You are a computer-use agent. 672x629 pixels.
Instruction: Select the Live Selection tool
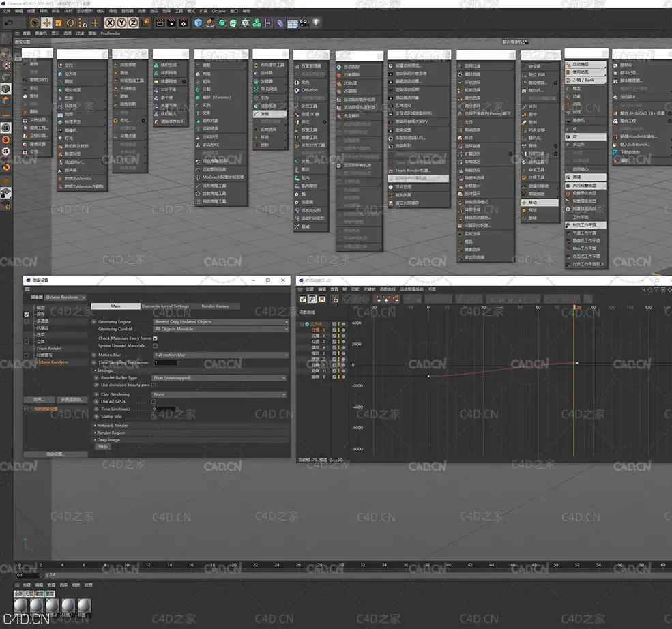[x=35, y=23]
